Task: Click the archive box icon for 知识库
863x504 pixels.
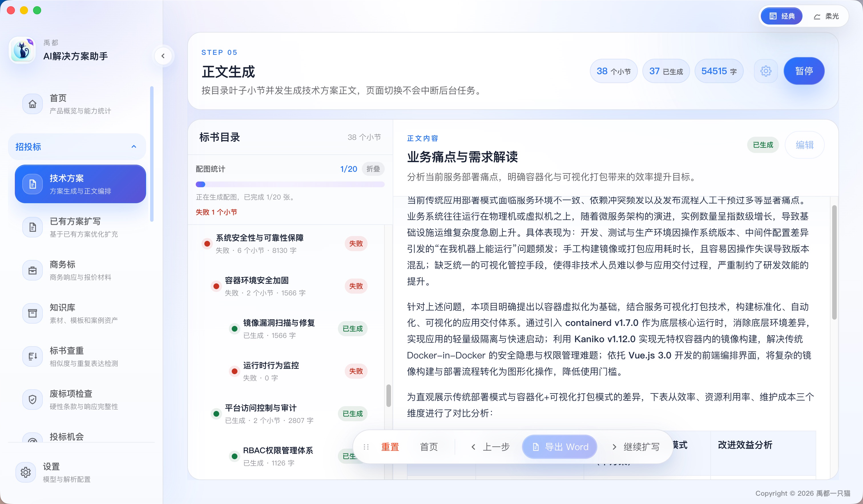Action: click(33, 313)
